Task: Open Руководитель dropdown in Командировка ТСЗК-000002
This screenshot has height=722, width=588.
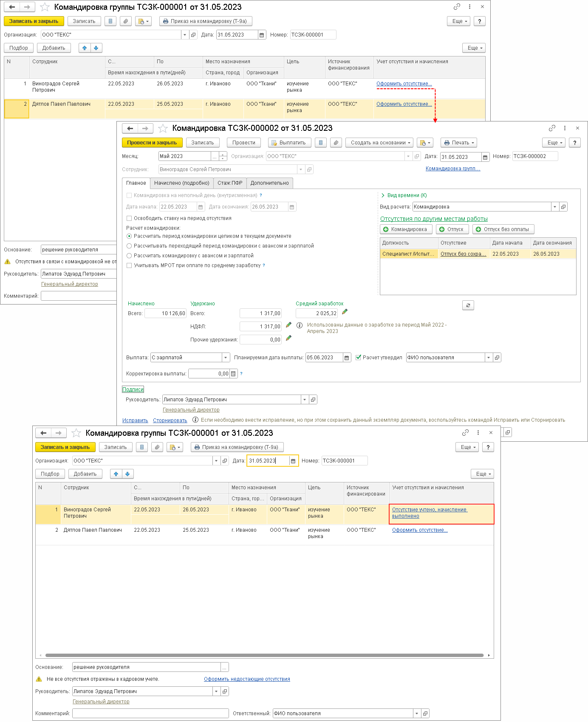Action: pyautogui.click(x=305, y=400)
